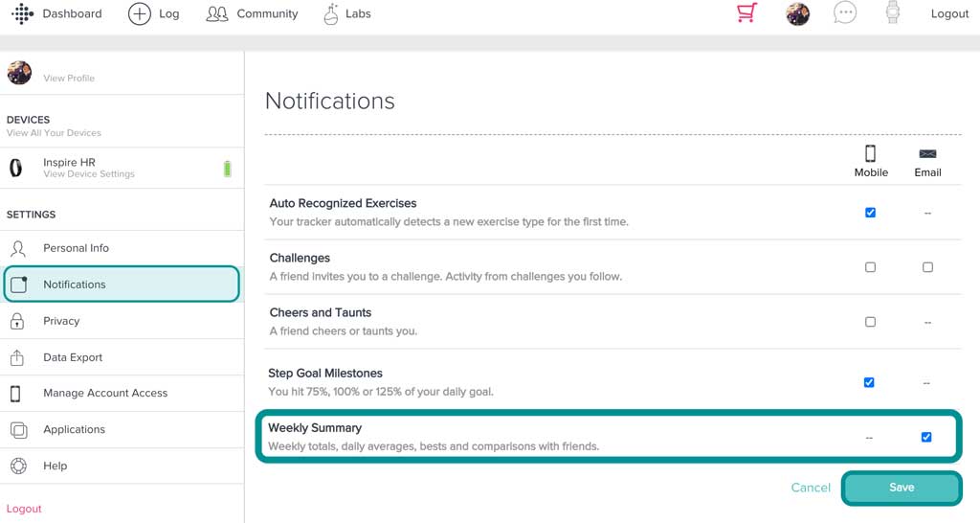Screen dimensions: 980x523
Task: Open the messages speech bubble icon
Action: [x=844, y=13]
